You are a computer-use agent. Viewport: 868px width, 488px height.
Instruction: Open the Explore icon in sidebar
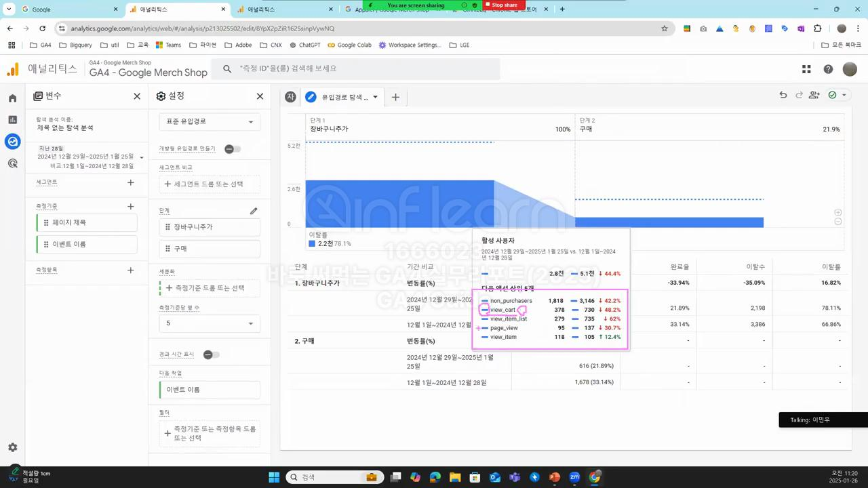pos(12,142)
